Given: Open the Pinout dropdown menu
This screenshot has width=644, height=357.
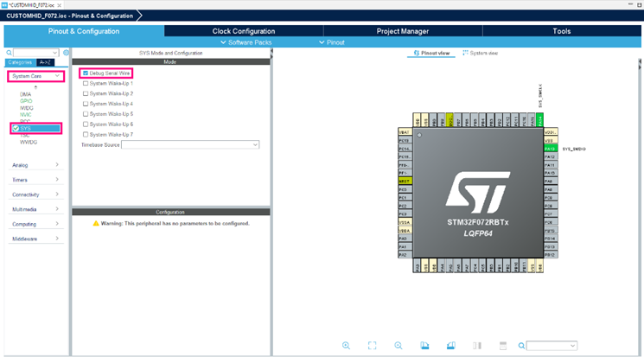Looking at the screenshot, I should tap(331, 42).
